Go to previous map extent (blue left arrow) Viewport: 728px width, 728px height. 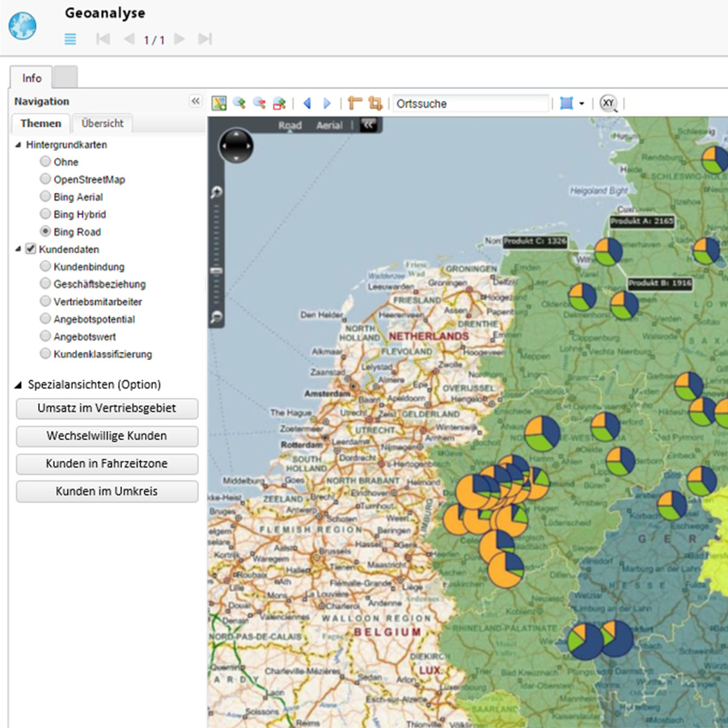(x=307, y=104)
